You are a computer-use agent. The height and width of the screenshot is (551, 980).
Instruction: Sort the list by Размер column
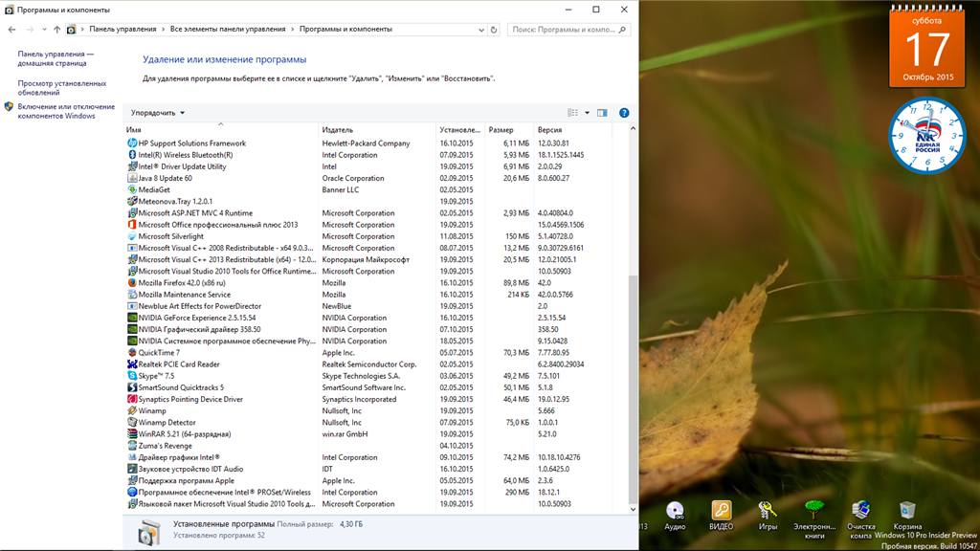[x=509, y=130]
